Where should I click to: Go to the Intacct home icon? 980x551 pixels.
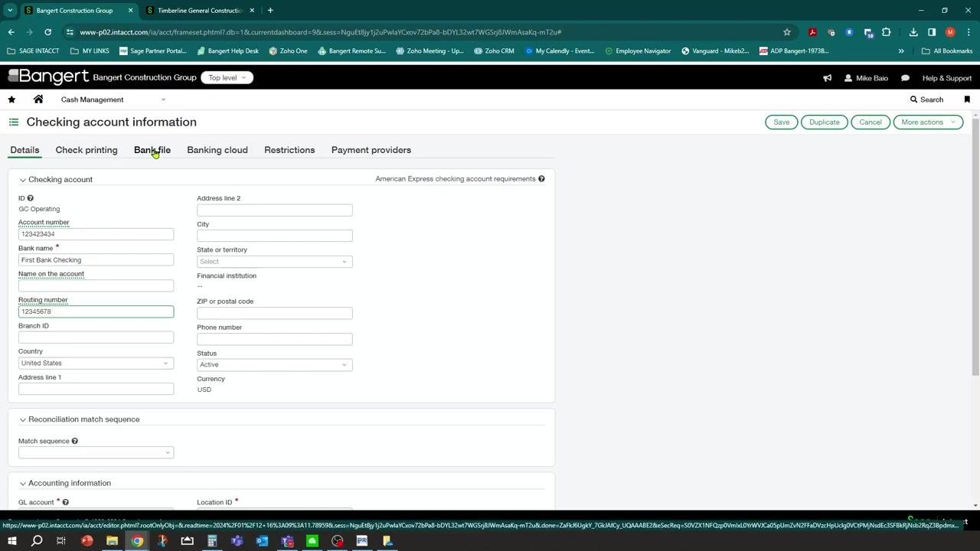pyautogui.click(x=38, y=99)
